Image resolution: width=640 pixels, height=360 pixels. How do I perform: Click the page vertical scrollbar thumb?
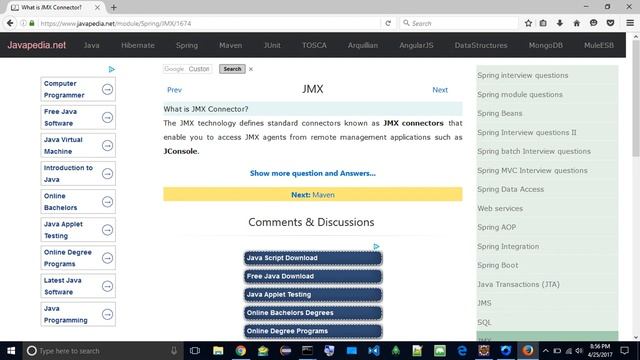pyautogui.click(x=636, y=98)
